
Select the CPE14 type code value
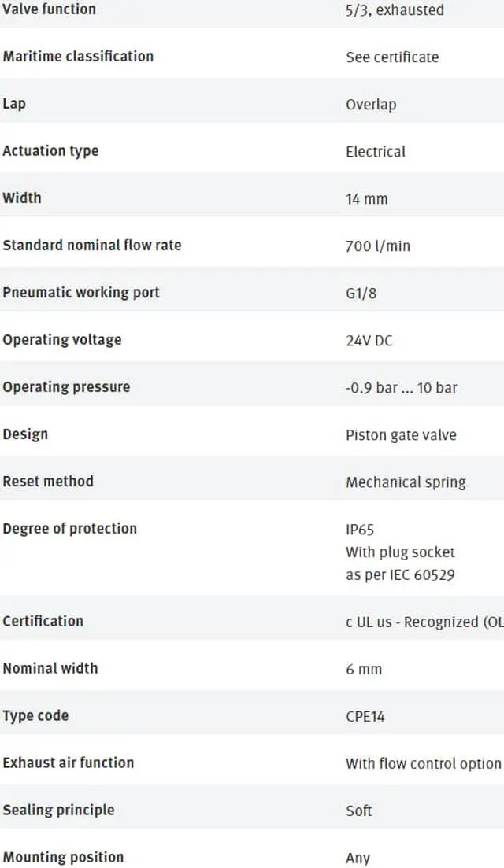tap(365, 716)
